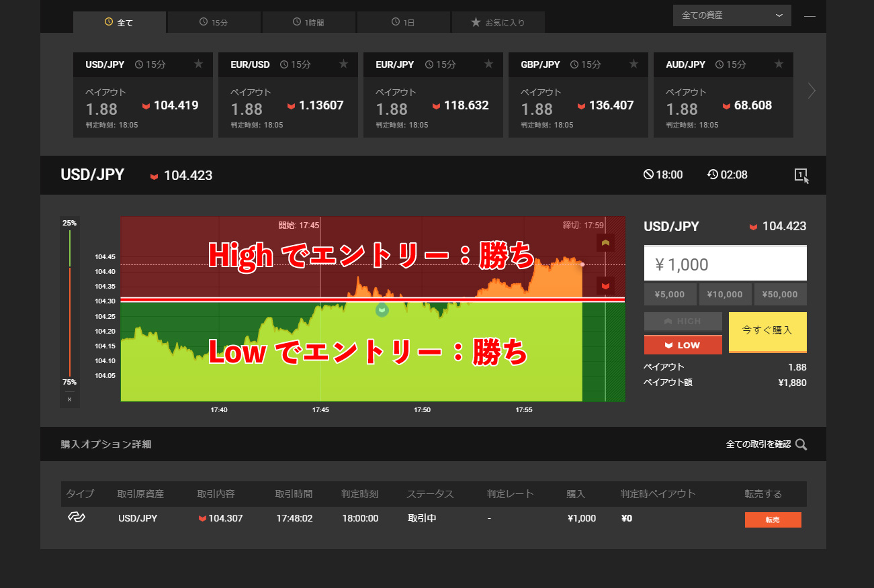874x588 pixels.
Task: Click the collapse dash icon at the top right
Action: (810, 15)
